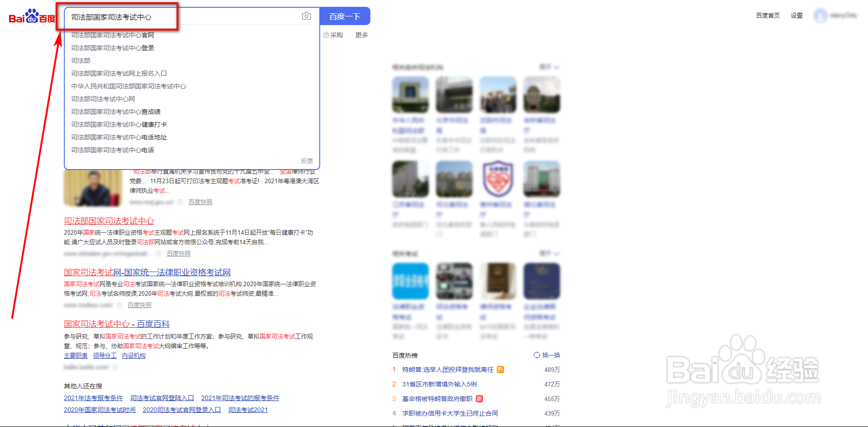Viewport: 868px width, 427px height.
Task: Open result 国家司法考试中心 - 百度百科
Action: 117,324
